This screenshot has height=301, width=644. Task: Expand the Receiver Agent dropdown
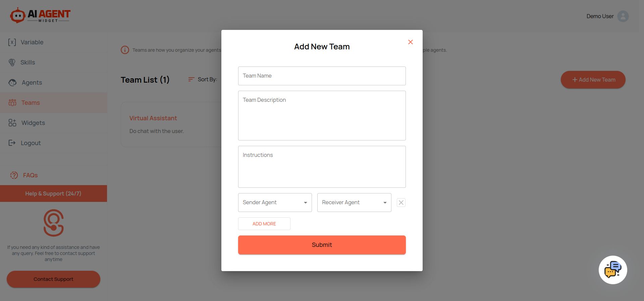pyautogui.click(x=354, y=203)
